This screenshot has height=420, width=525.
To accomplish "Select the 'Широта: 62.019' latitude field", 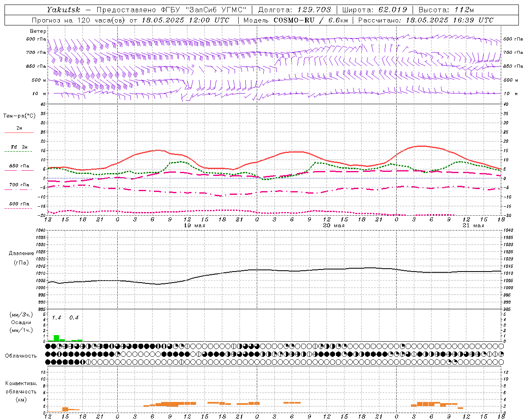I will 374,10.
